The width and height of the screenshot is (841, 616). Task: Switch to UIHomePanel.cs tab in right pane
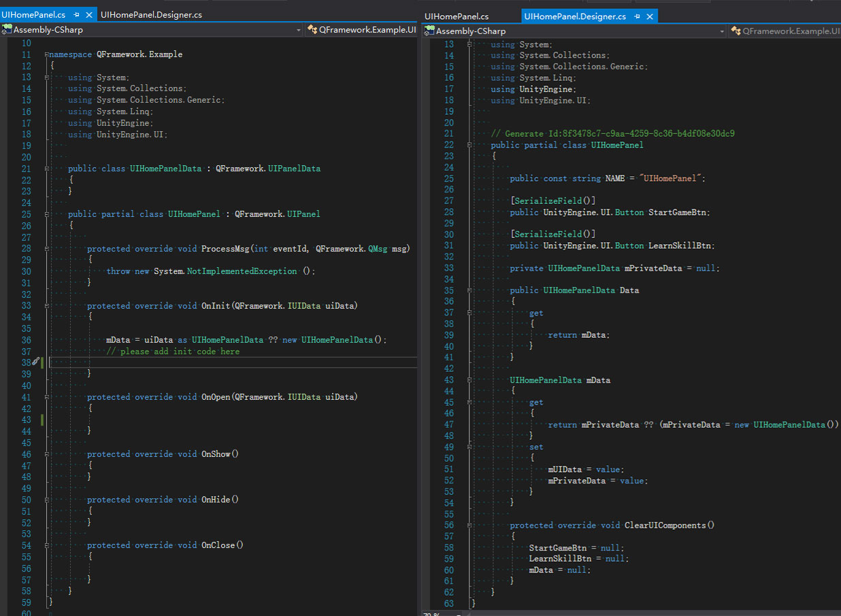(x=456, y=16)
